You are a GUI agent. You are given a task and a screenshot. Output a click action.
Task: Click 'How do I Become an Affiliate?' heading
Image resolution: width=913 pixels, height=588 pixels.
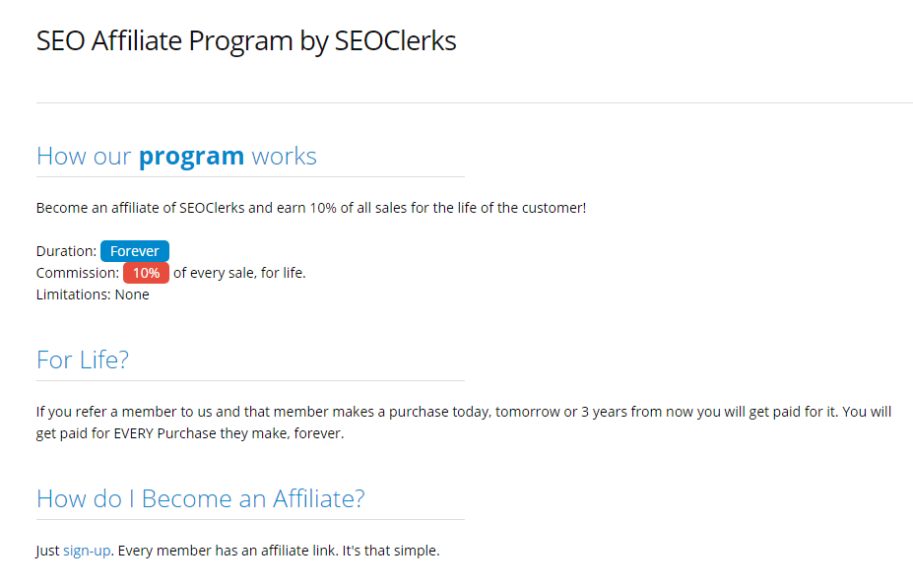pyautogui.click(x=200, y=498)
